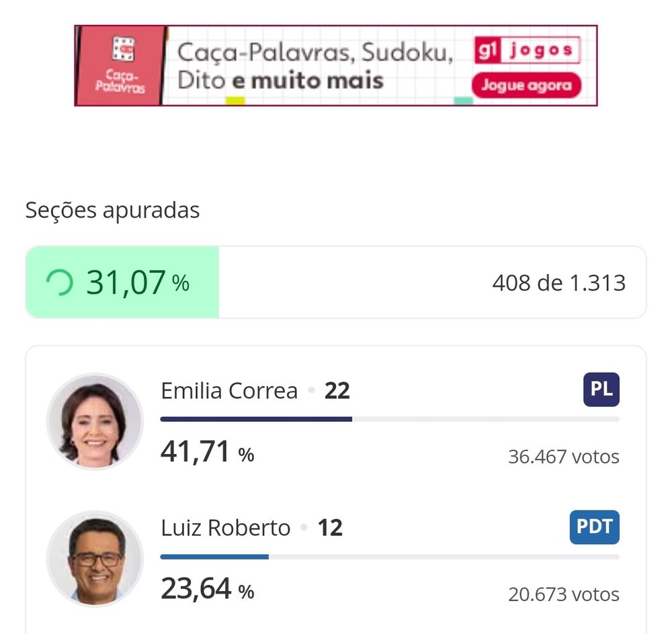Viewport: 672px width, 634px height.
Task: Tap the 41,71 % result for Emilia
Action: pos(207,453)
